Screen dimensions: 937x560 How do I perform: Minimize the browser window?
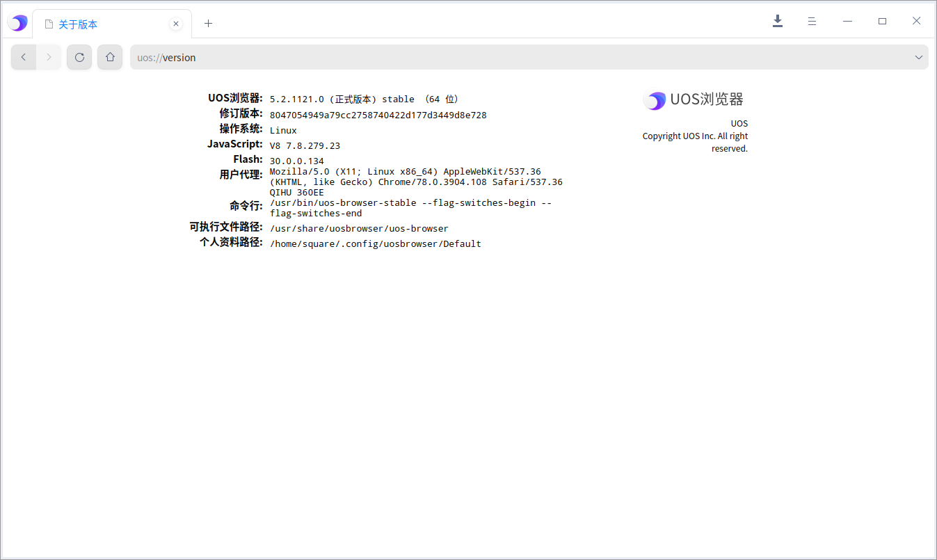(x=847, y=22)
